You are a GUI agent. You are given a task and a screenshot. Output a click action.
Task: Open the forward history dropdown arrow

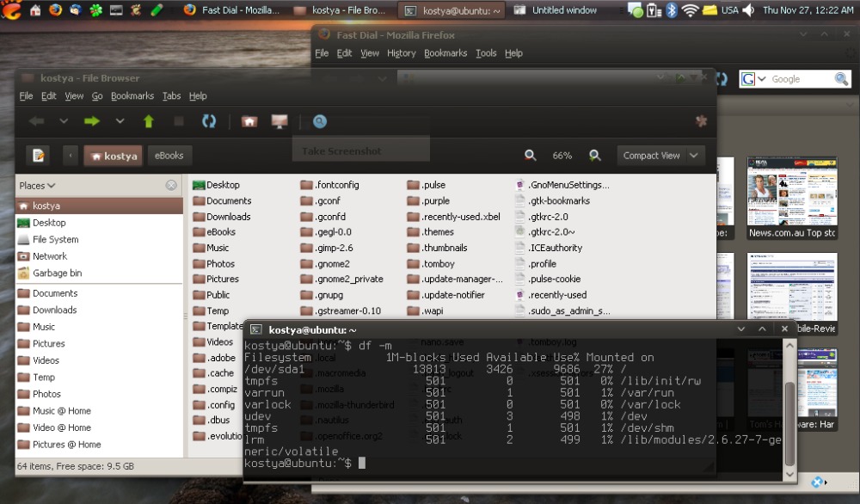coord(120,121)
